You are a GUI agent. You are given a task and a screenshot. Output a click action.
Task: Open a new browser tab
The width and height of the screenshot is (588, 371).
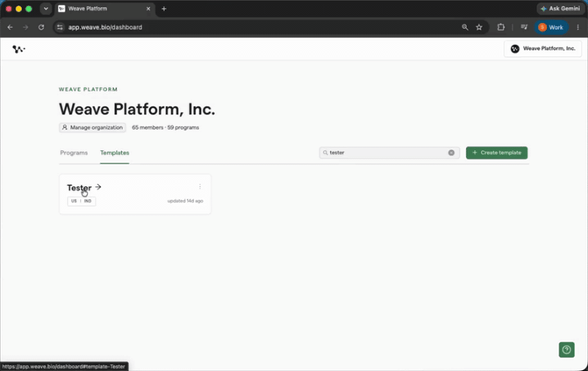[x=164, y=9]
